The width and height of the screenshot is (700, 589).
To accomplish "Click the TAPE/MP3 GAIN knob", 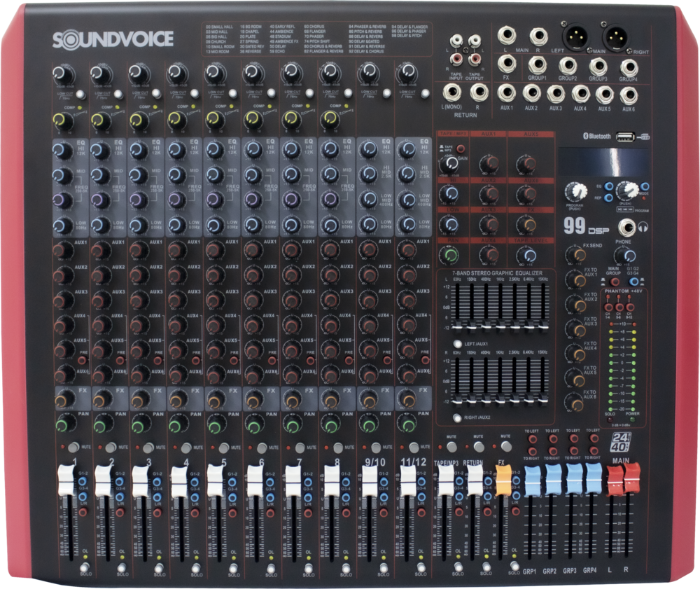I will [449, 165].
